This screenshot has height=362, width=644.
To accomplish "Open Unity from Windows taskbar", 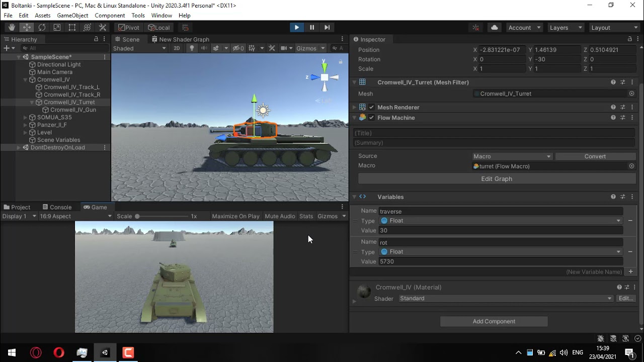I will pos(105,352).
